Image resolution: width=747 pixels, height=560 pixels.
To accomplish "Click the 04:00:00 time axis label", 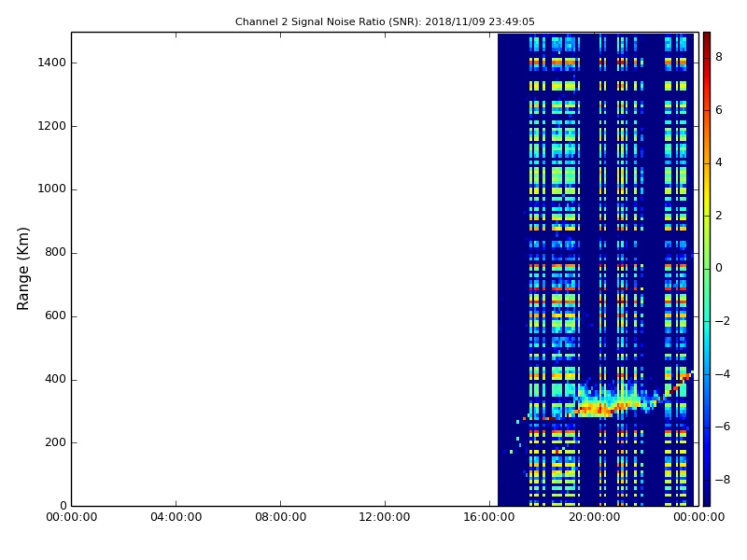I will 176,517.
